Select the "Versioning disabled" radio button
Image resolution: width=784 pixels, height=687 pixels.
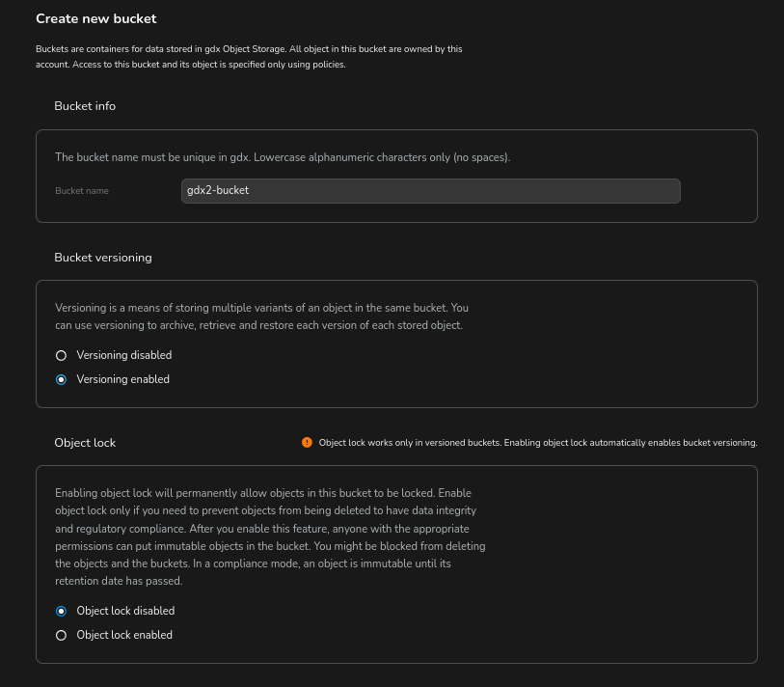click(61, 355)
